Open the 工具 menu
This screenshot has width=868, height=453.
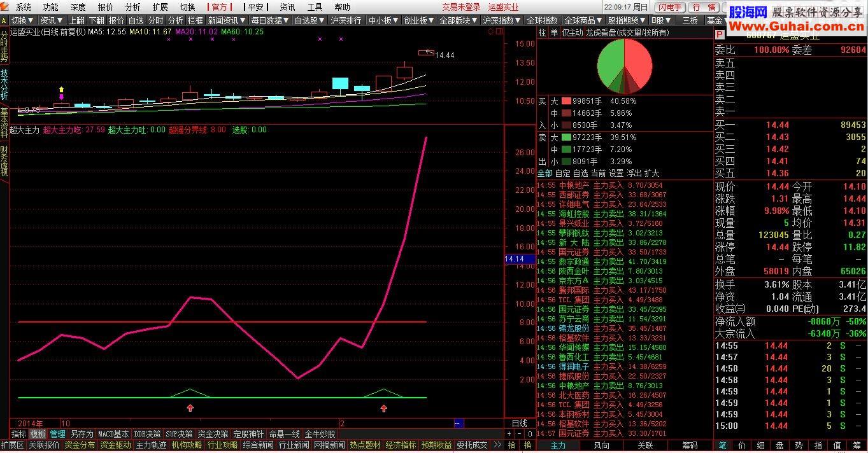315,7
